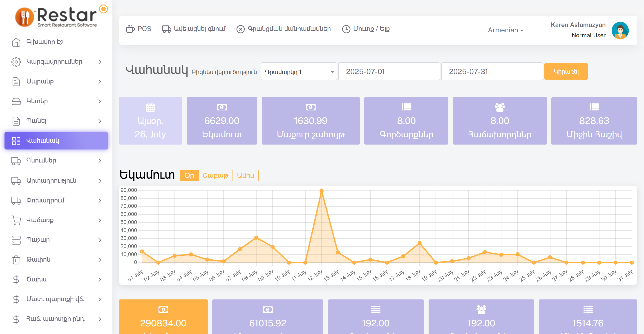Image resolution: width=644 pixels, height=334 pixels.
Task: Click the shopping cart icon in sidebar
Action: (16, 220)
